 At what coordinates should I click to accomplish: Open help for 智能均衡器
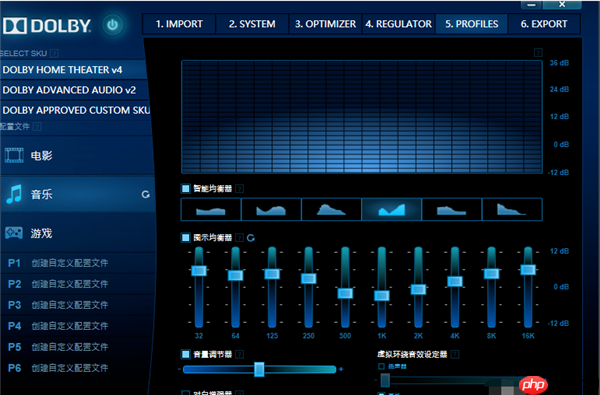tap(240, 189)
